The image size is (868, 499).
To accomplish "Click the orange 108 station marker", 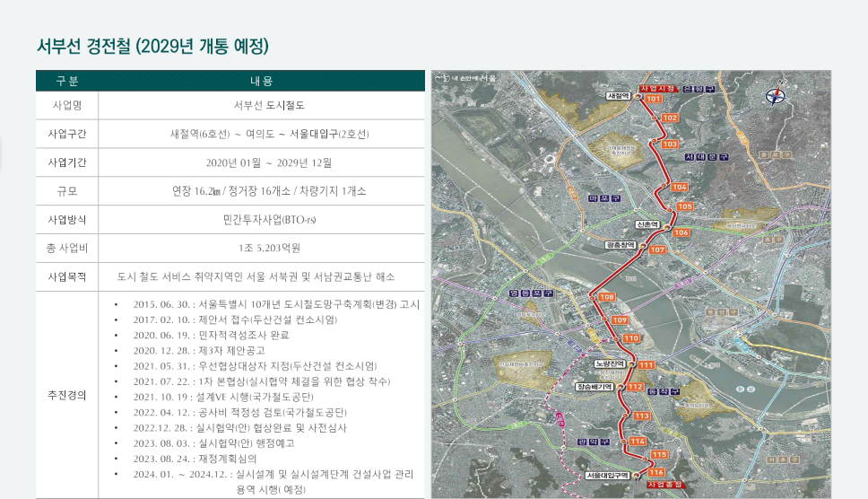I will (x=607, y=297).
